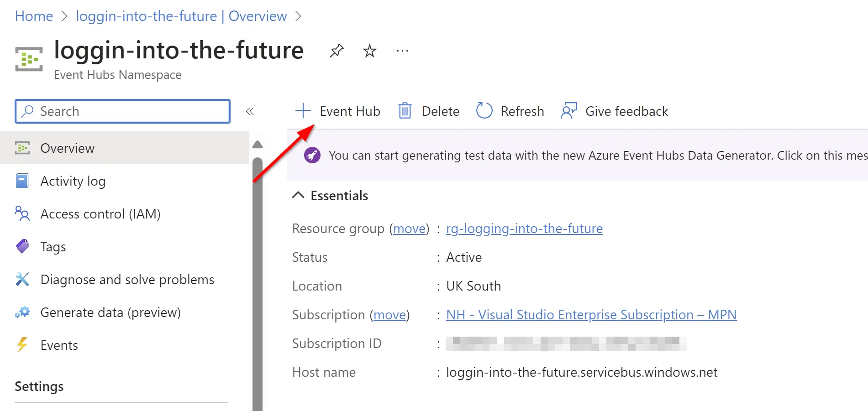The image size is (868, 411).
Task: Click Give feedback label in toolbar
Action: pos(626,111)
